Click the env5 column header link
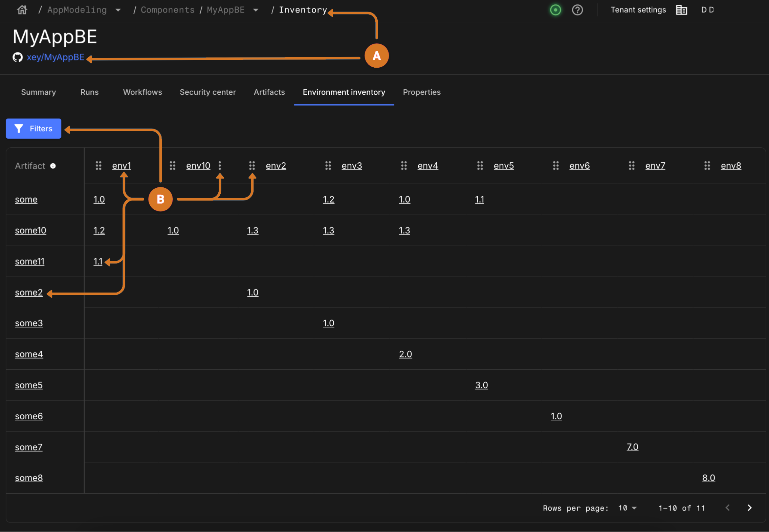The width and height of the screenshot is (769, 532). 503,166
